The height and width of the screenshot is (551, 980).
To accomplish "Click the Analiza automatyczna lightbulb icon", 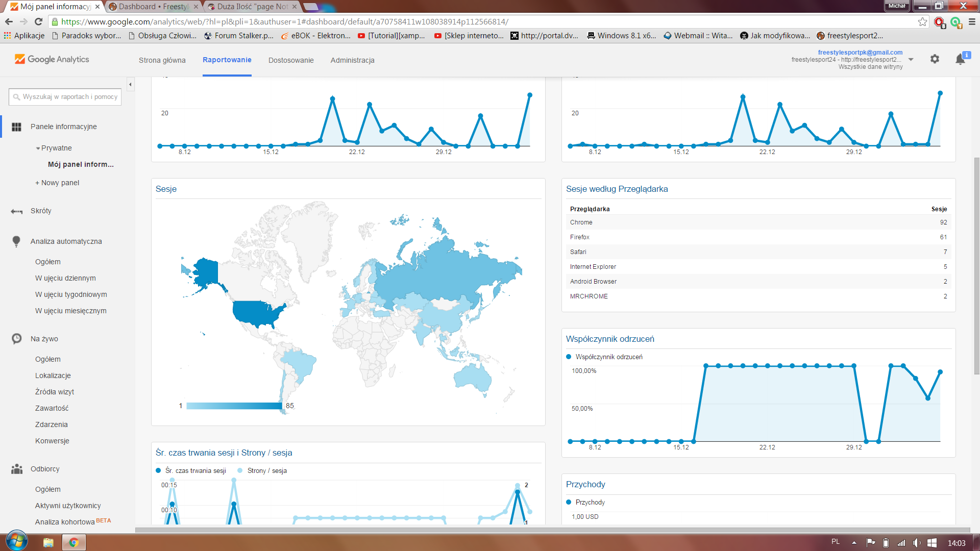I will (16, 241).
